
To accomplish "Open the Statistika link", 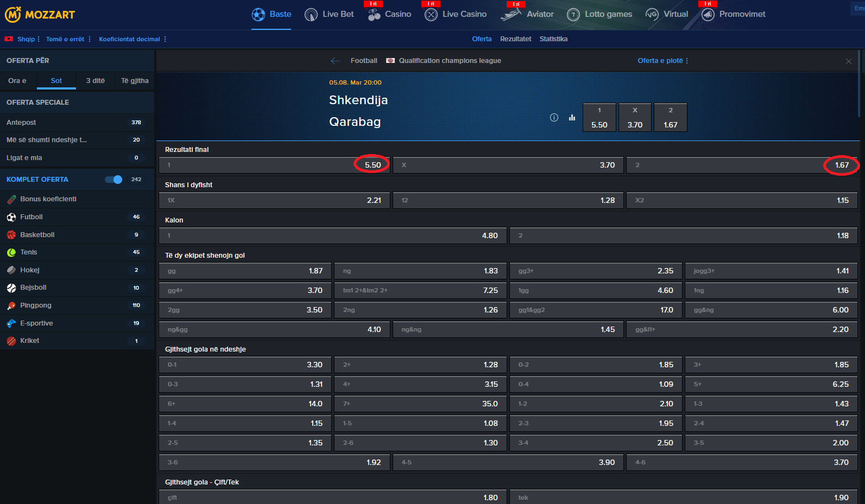I will 553,39.
